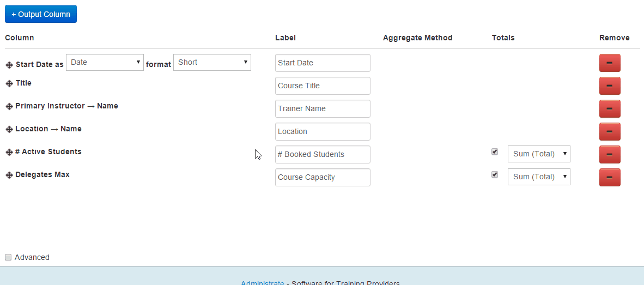Image resolution: width=644 pixels, height=285 pixels.
Task: Click the Label column header
Action: click(x=285, y=38)
